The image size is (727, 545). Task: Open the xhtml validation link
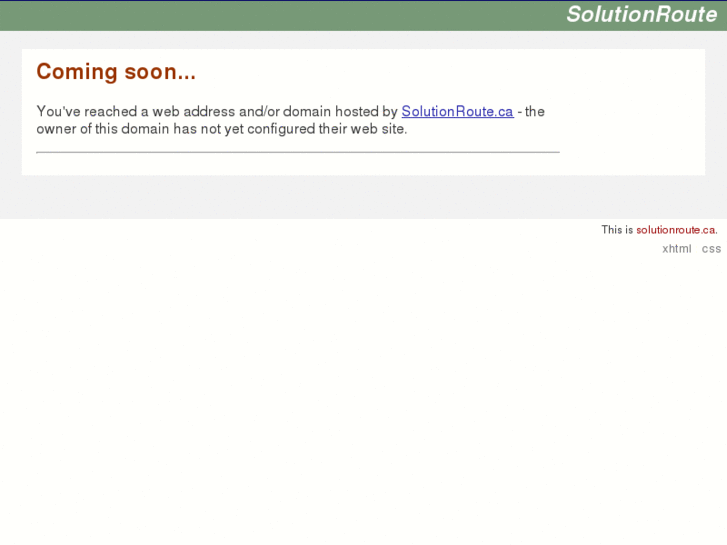point(676,249)
